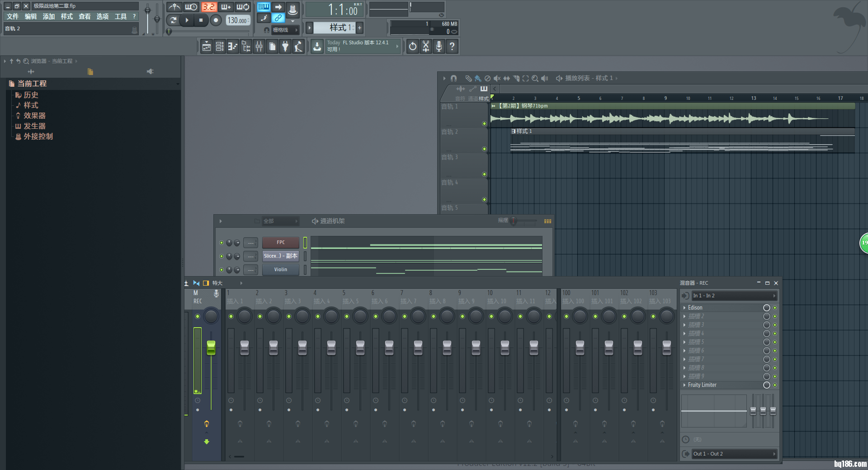Open the 样式 menu
Screen dimensions: 868x470
[x=67, y=16]
